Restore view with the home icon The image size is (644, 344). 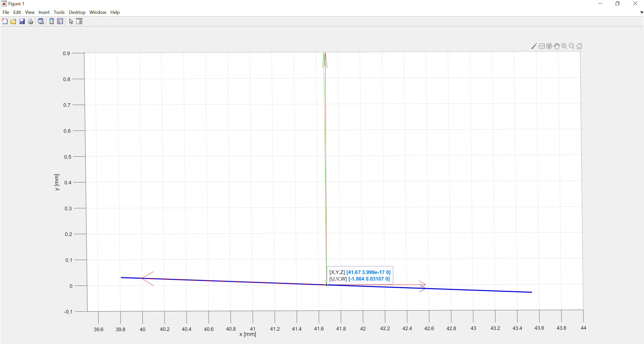(x=579, y=46)
